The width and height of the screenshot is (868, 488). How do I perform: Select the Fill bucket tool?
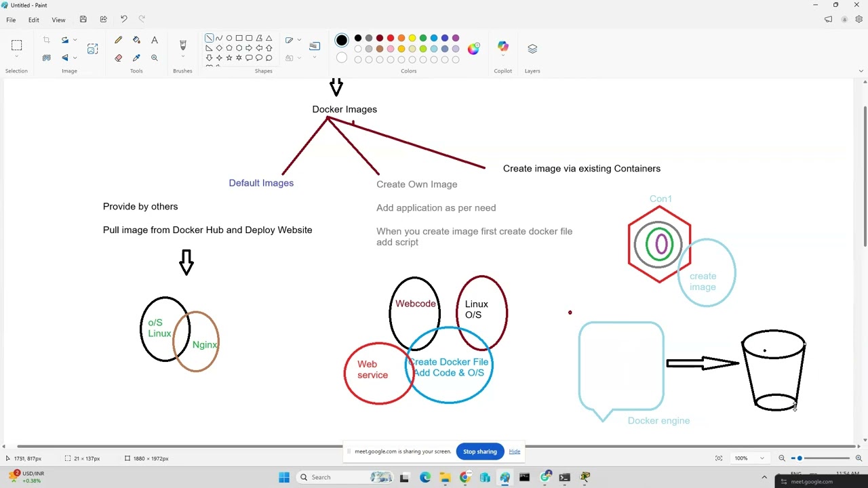click(136, 41)
